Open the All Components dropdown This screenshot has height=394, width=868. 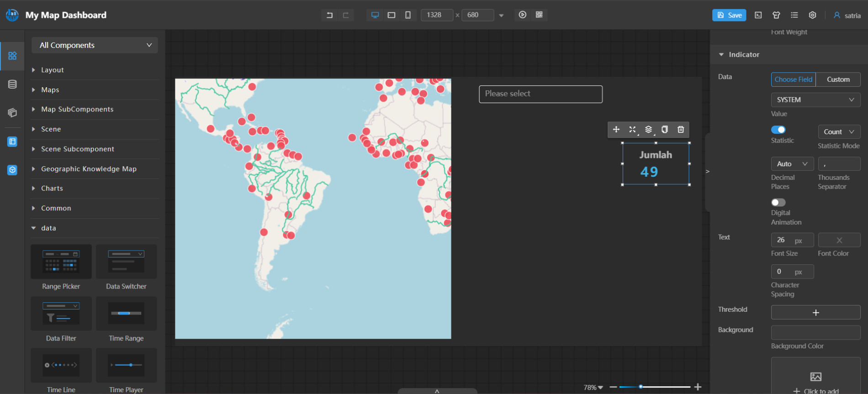95,45
